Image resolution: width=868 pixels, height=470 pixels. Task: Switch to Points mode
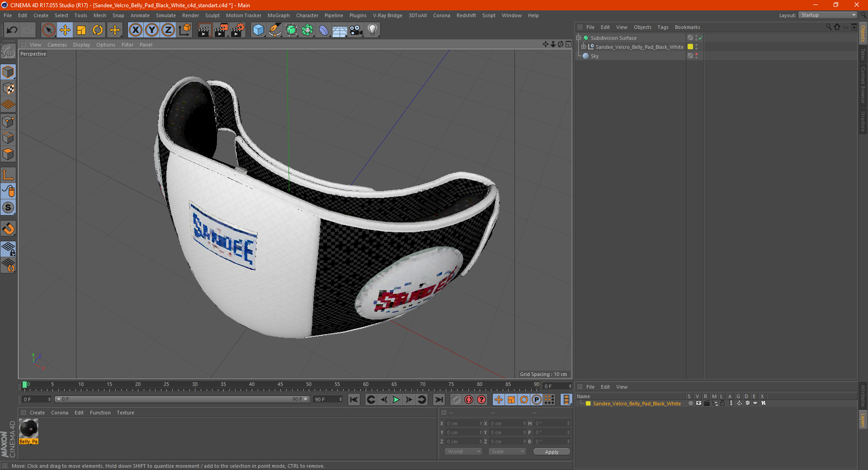(x=8, y=122)
